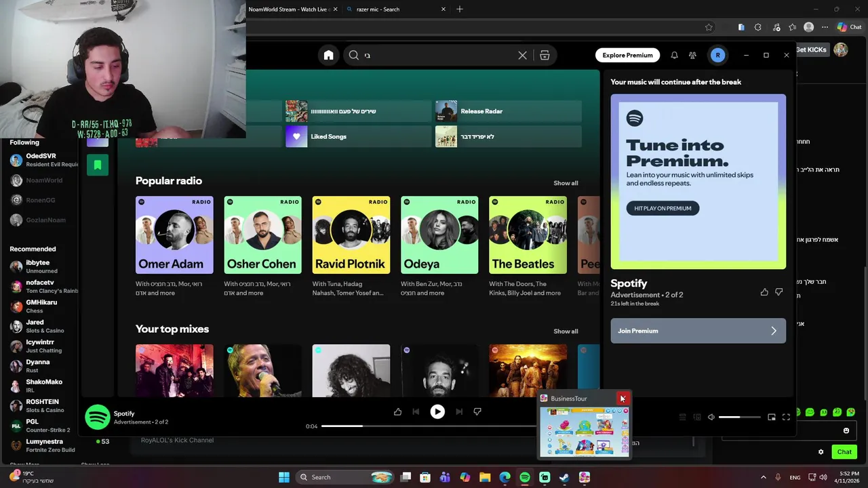Open Odeya radio card
Image resolution: width=868 pixels, height=488 pixels.
tap(439, 247)
